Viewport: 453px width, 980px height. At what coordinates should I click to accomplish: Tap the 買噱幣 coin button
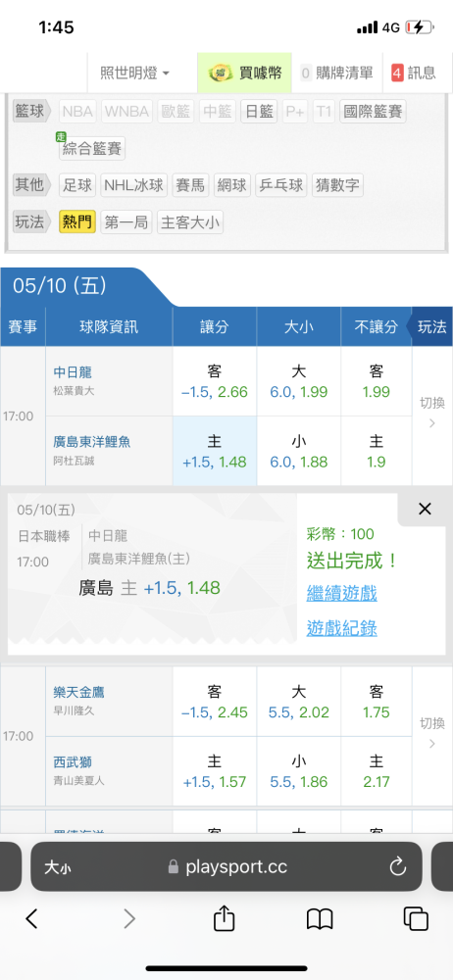click(245, 73)
